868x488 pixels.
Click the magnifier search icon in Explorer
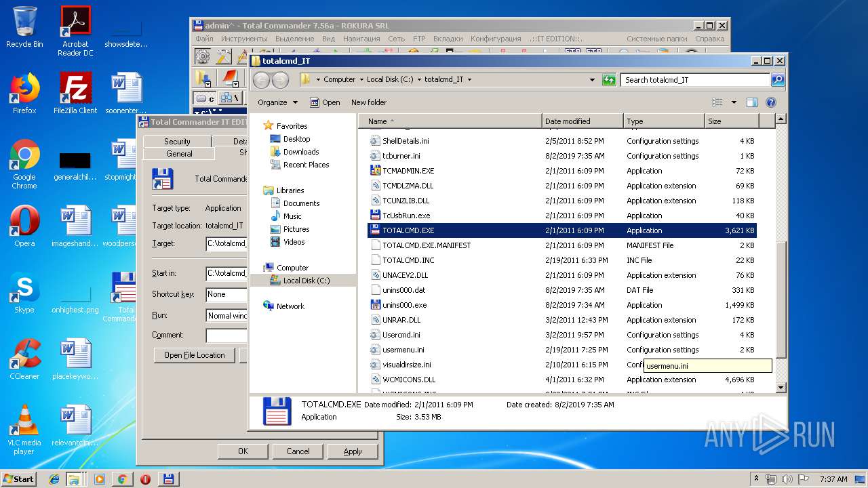tap(778, 79)
